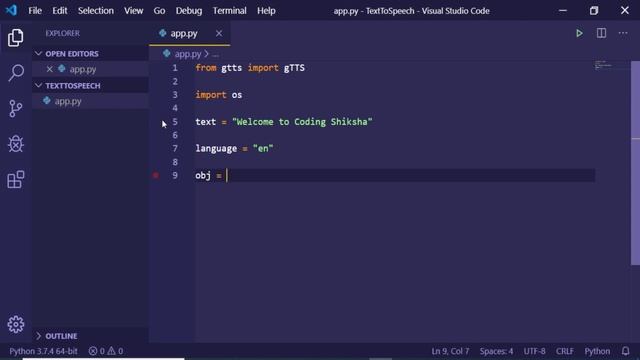
Task: Click line number 1 in gutter
Action: 175,68
